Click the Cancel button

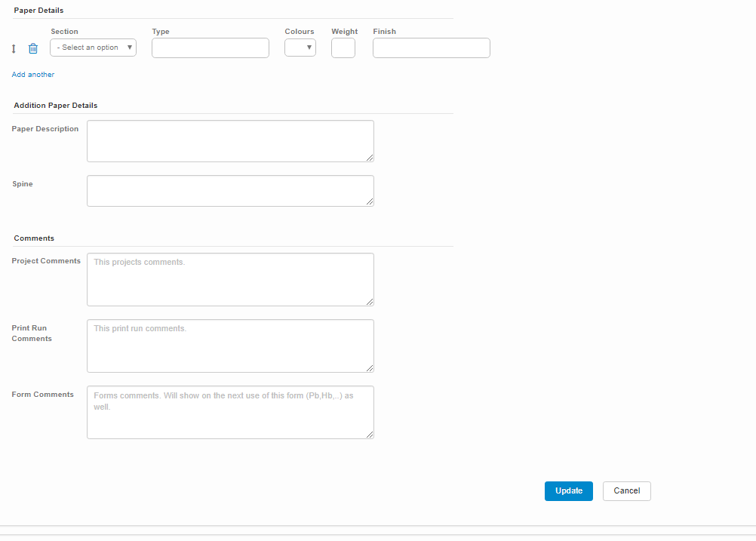click(x=626, y=490)
